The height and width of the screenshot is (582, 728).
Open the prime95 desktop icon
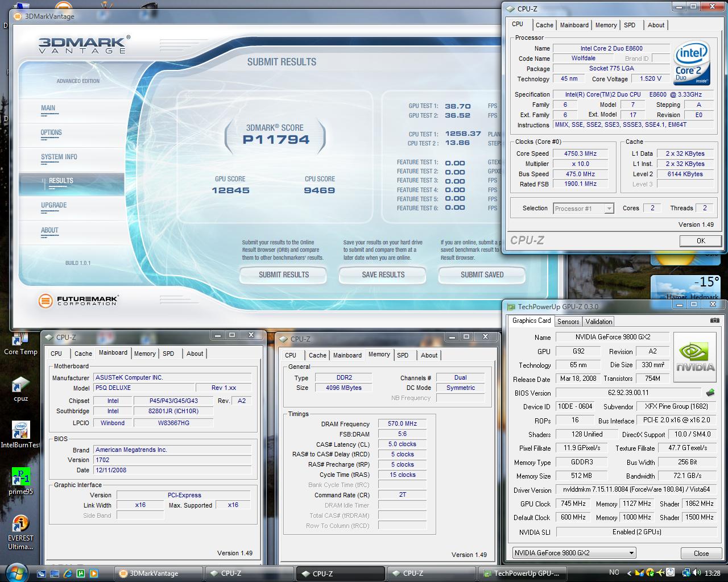point(20,481)
